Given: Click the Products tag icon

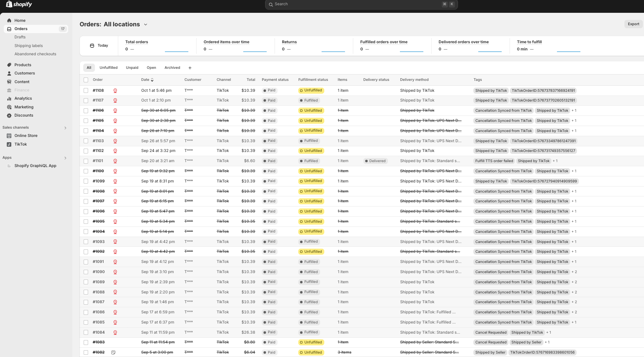Looking at the screenshot, I should click(9, 65).
